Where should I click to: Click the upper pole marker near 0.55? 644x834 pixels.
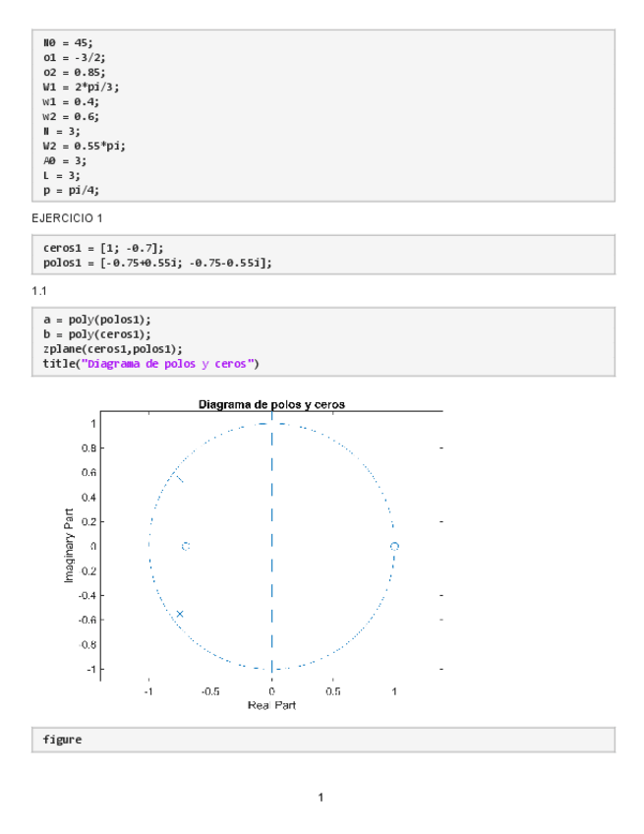(179, 479)
